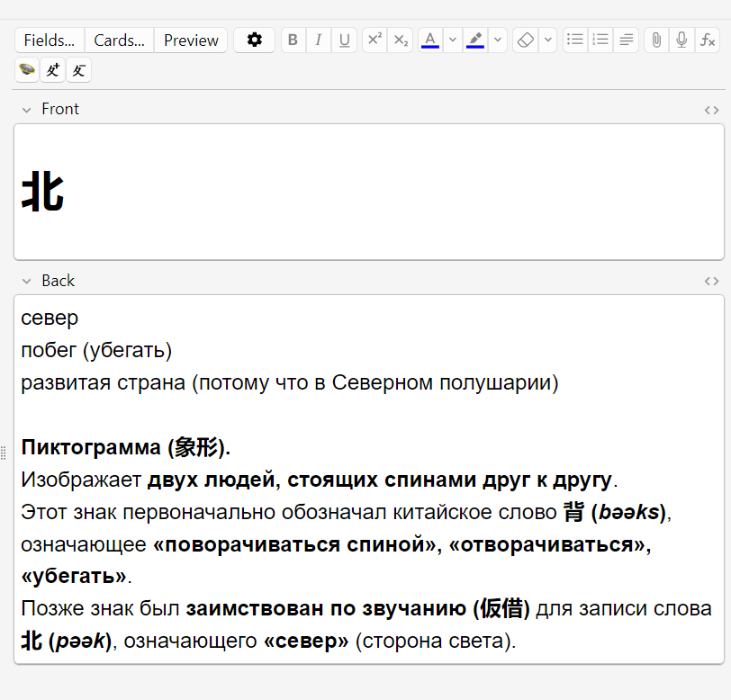Open the Cards... template editor

pyautogui.click(x=120, y=40)
